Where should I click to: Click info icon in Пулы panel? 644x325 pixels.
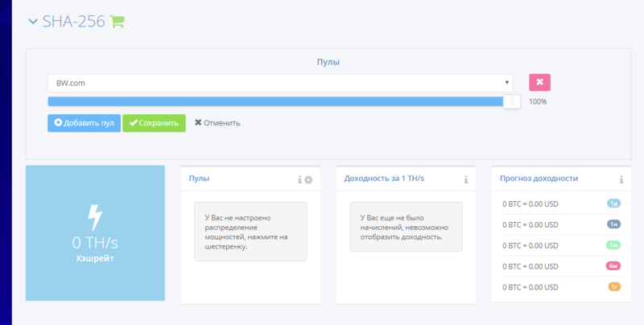(300, 179)
